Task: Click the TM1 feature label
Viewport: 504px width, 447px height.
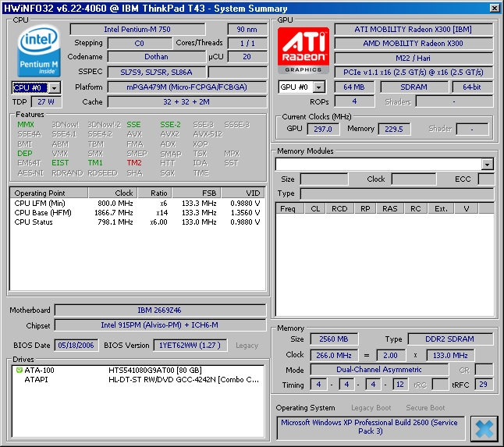Action: 95,163
